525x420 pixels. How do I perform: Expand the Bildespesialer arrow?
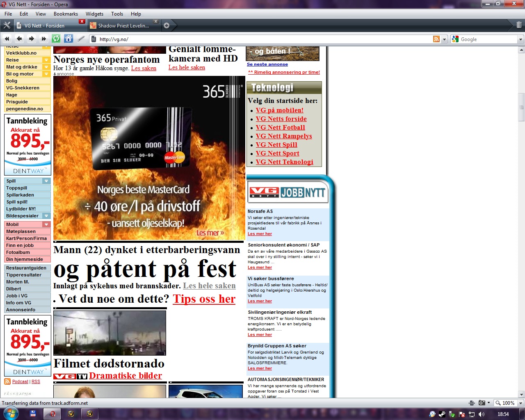46,216
